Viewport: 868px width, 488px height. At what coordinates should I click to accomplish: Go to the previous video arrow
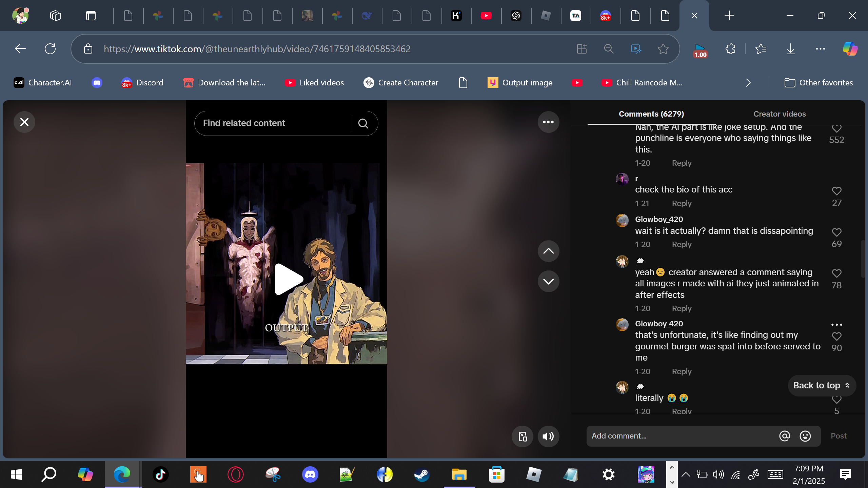548,251
